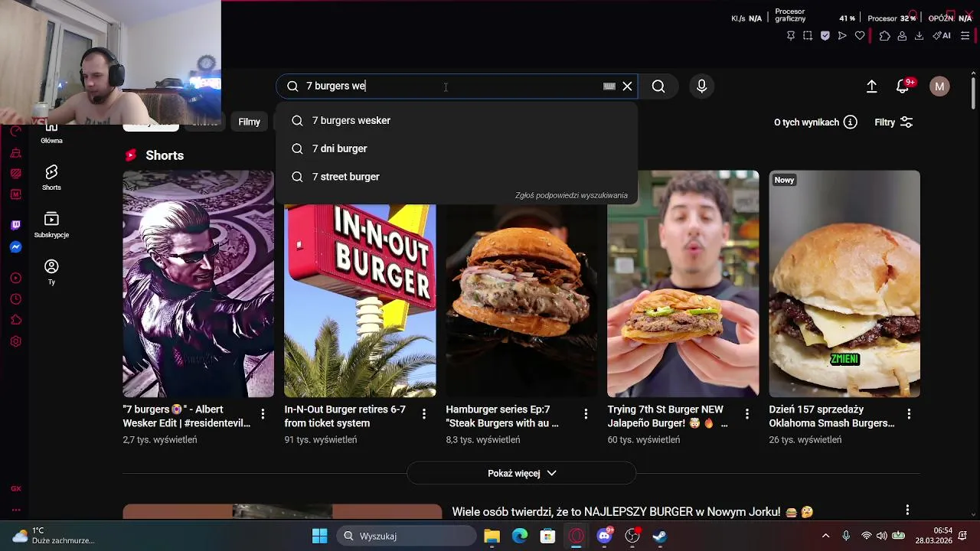Open 'In-N-Out Burger retires 6-7' title
Image resolution: width=980 pixels, height=551 pixels.
coord(345,416)
